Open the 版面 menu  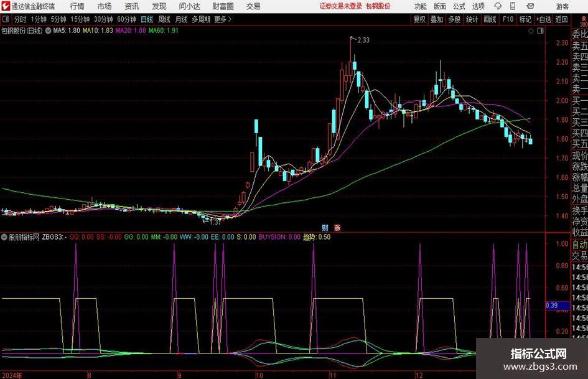tap(439, 6)
